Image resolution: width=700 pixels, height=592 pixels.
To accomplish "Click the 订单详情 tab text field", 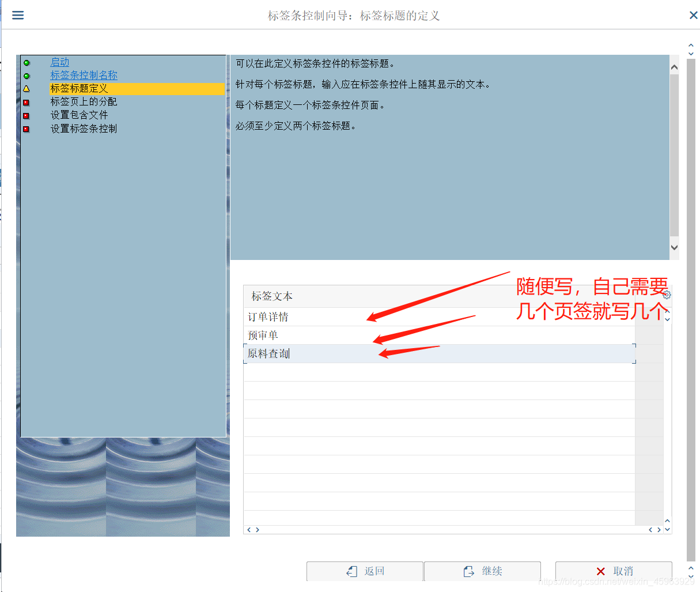I will click(439, 317).
